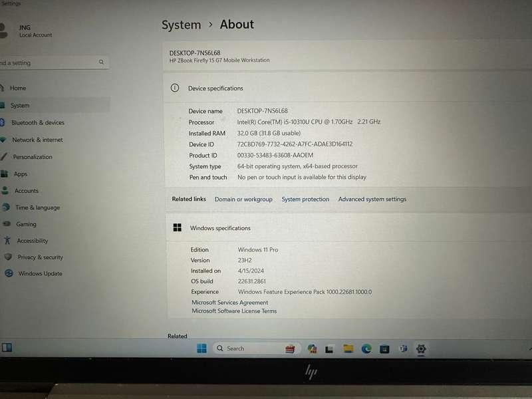Viewport: 532px width, 399px height.
Task: Open the Home settings page
Action: [18, 88]
